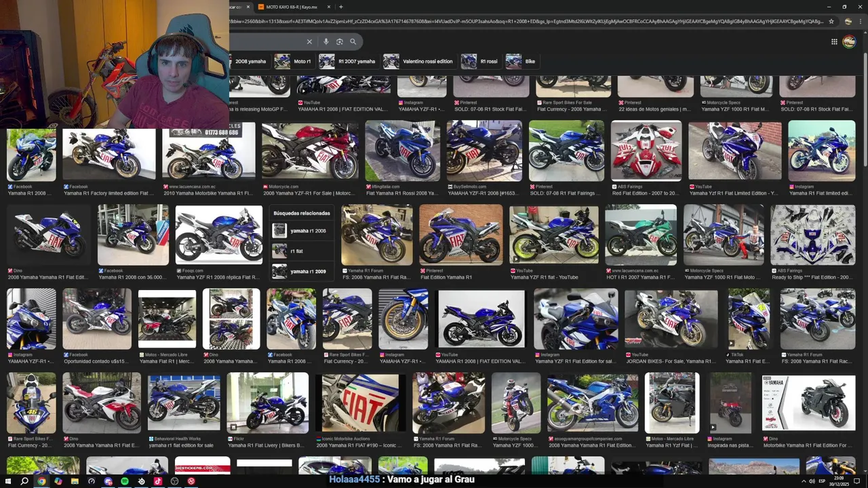Open '2010 Yamaha Motorbike Yamaha R1' lacuencana thumbnail
The height and width of the screenshot is (488, 868).
coord(208,152)
